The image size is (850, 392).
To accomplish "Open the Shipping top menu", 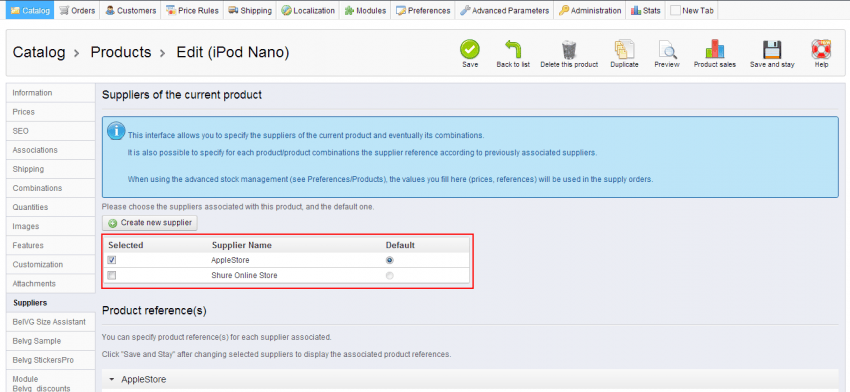I will point(249,10).
